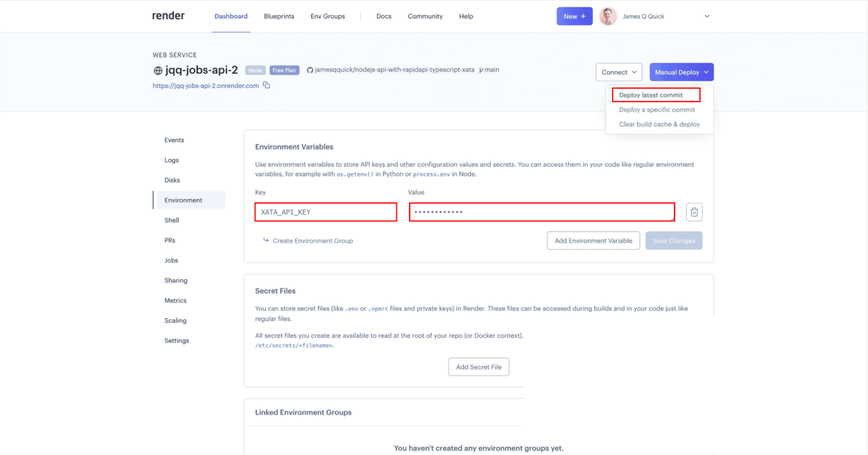The height and width of the screenshot is (455, 868).
Task: Open Env Groups in the top navigation
Action: pyautogui.click(x=327, y=16)
